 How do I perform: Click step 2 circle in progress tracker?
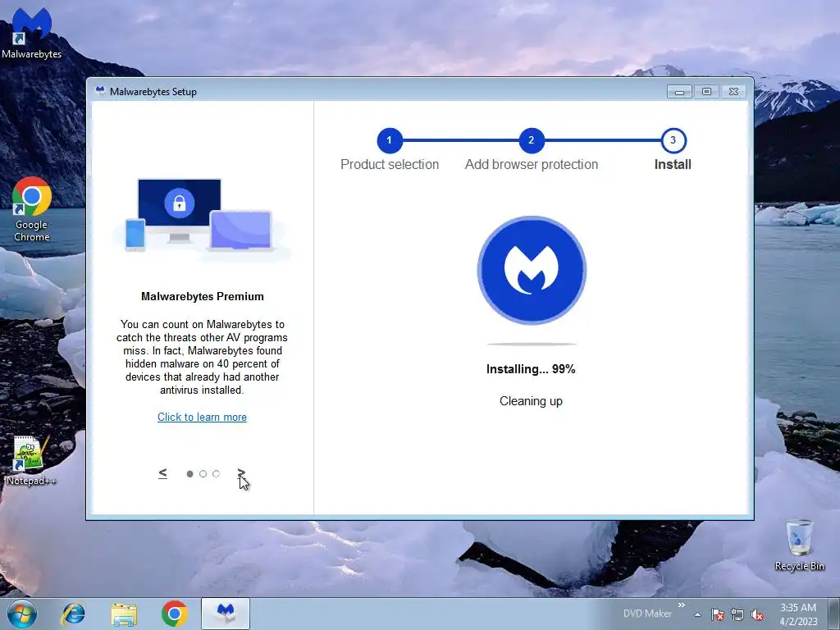[x=532, y=140]
